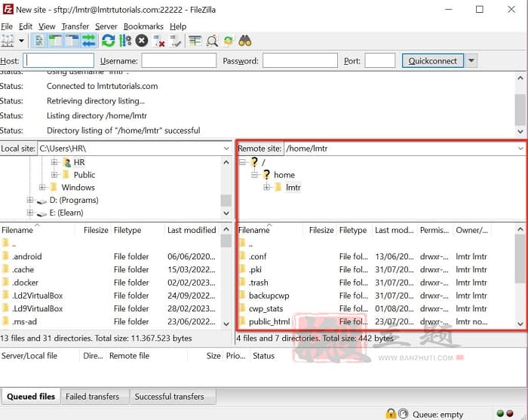Select lmtr folder in remote tree
The height and width of the screenshot is (420, 528).
pyautogui.click(x=293, y=187)
